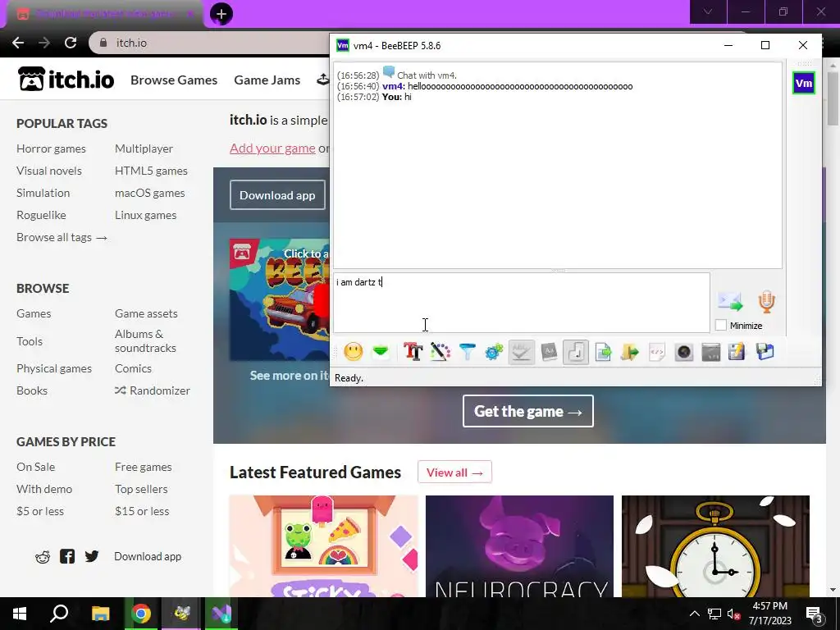Open File Explorer from taskbar
840x630 pixels.
pos(100,614)
